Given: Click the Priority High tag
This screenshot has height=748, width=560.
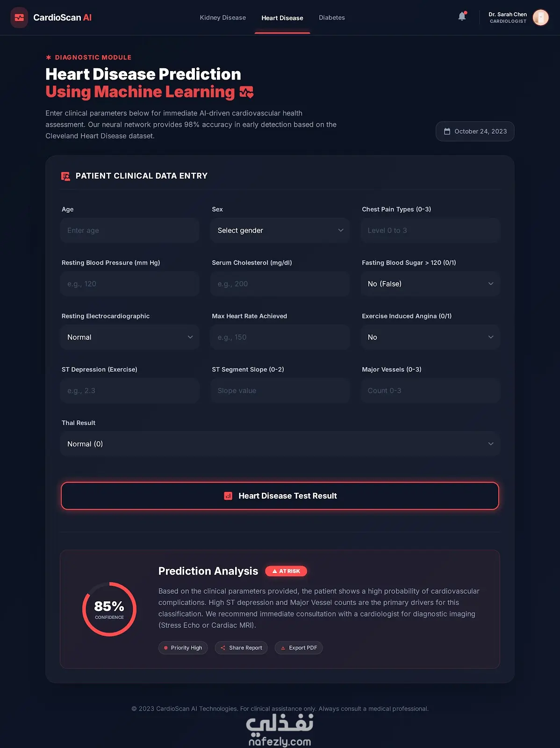Looking at the screenshot, I should tap(183, 648).
